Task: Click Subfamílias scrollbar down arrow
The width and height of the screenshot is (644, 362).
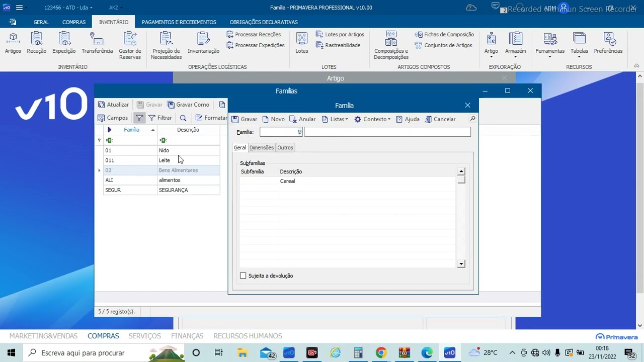Action: 461,264
